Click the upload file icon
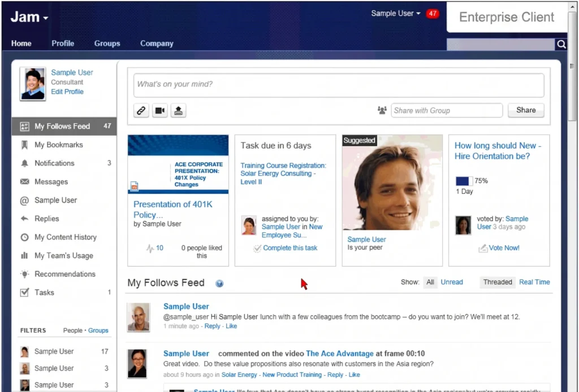This screenshot has width=579, height=392. coord(178,110)
